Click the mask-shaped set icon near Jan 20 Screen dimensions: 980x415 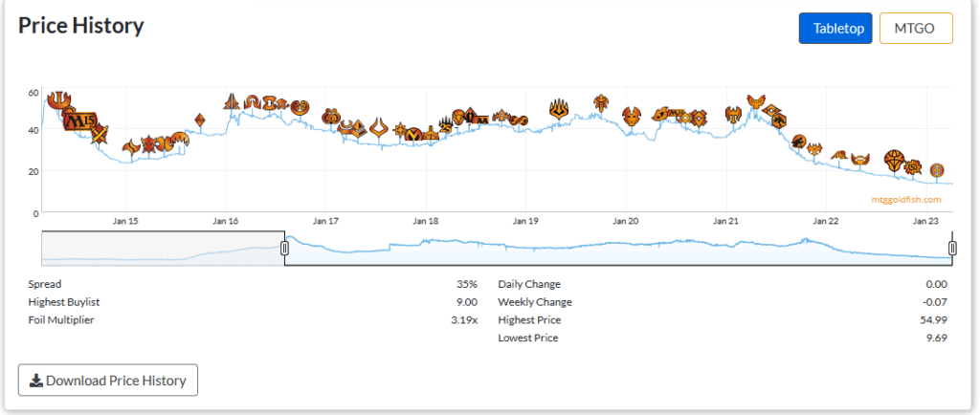(x=631, y=116)
